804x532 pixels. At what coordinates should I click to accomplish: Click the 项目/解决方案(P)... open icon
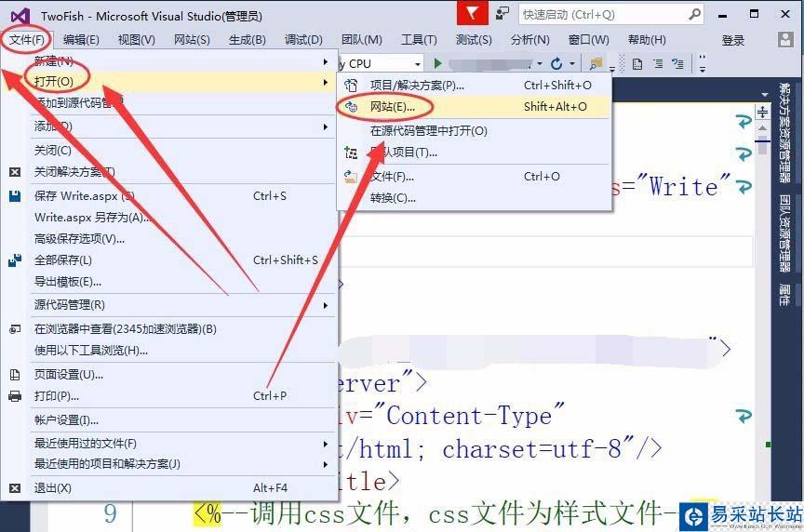351,85
